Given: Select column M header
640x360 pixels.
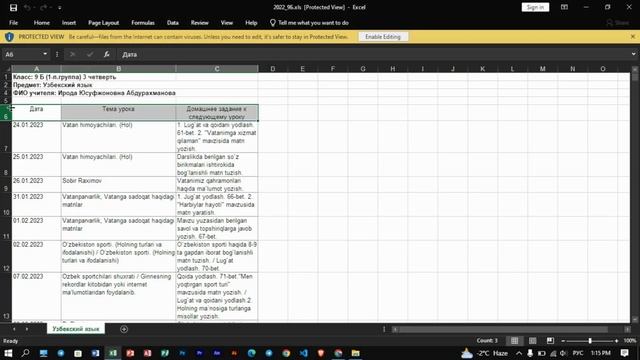Looking at the screenshot, I should pyautogui.click(x=542, y=69).
